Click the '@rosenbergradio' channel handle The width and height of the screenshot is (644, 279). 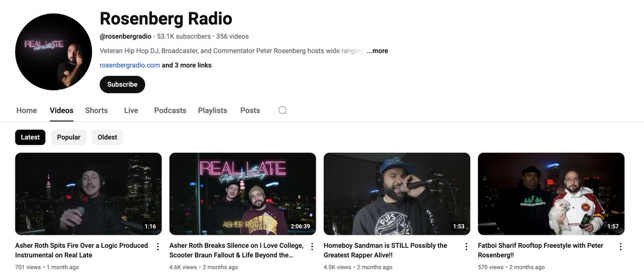click(126, 36)
